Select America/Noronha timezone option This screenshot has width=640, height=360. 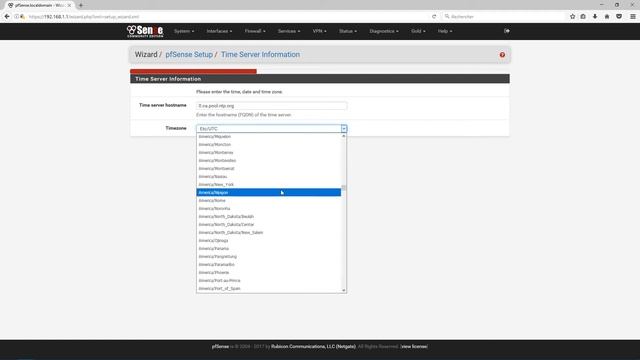click(269, 209)
